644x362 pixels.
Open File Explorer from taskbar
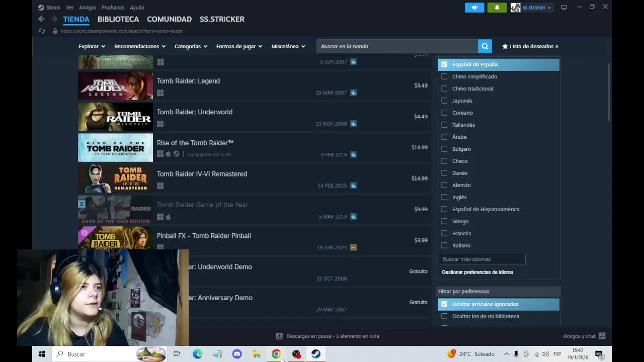tap(257, 354)
